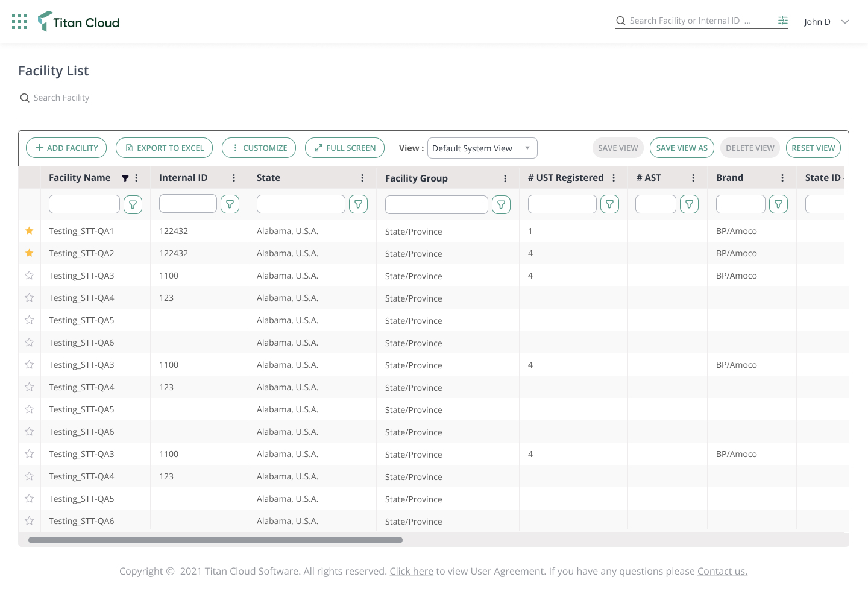
Task: Favorite first Testing_STT-QA6 row star
Action: pos(29,343)
